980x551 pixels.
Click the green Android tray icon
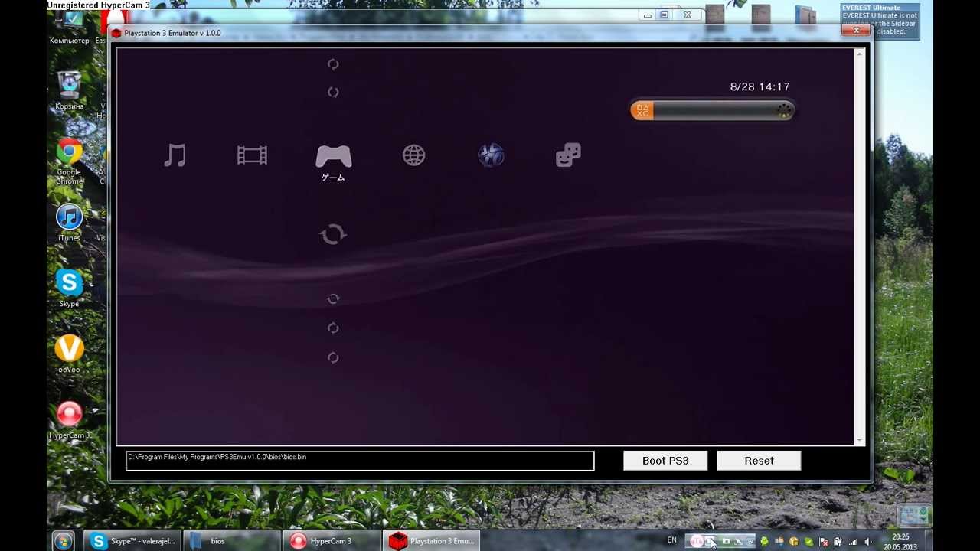pos(763,542)
